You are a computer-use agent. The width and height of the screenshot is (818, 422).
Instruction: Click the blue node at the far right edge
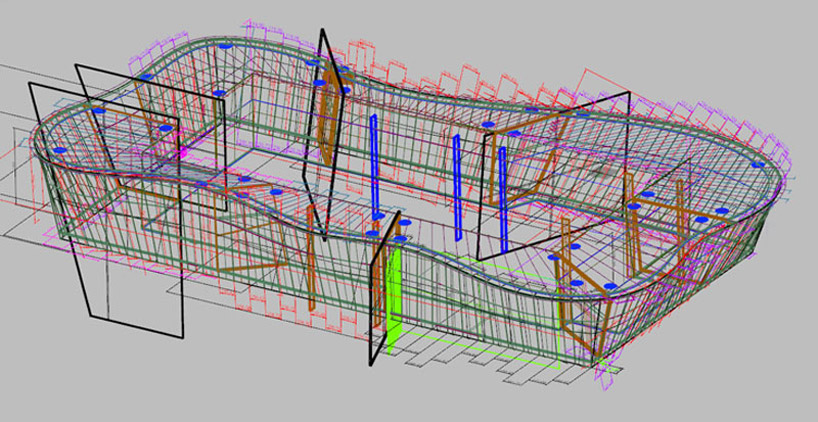pyautogui.click(x=759, y=165)
